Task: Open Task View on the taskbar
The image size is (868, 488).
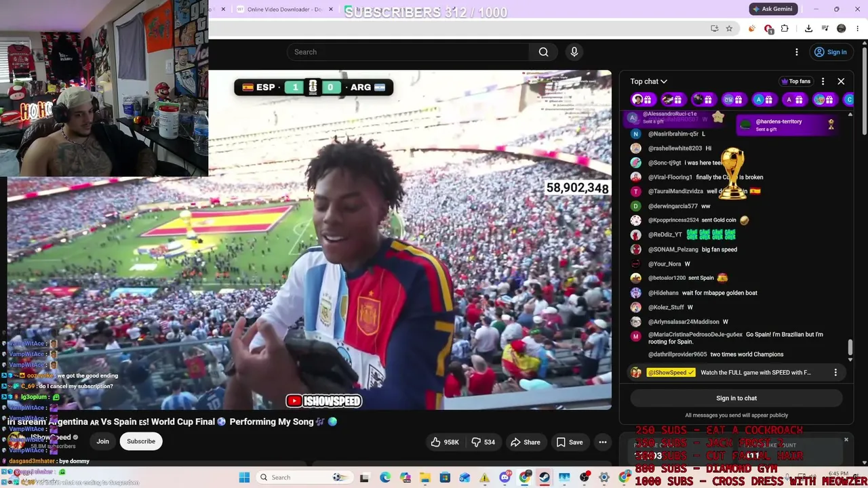Action: 364,478
